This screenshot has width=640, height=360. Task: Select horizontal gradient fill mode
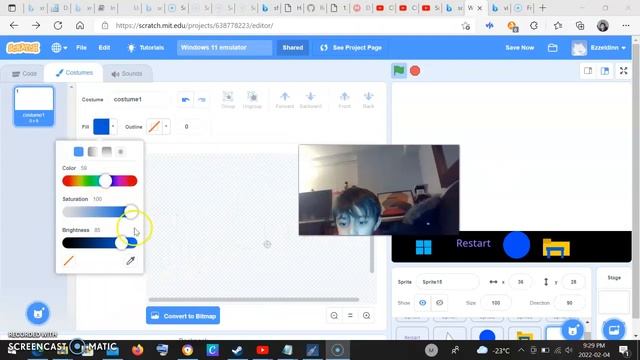93,152
